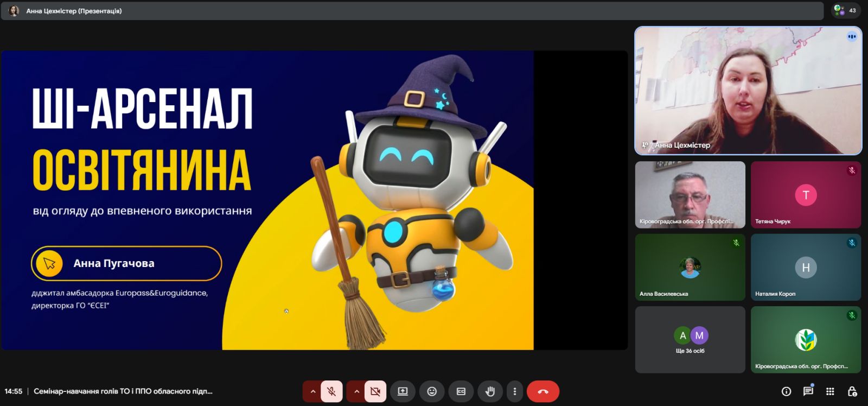This screenshot has height=406, width=868.
Task: Click the Наталия Короп participant tile
Action: click(806, 267)
